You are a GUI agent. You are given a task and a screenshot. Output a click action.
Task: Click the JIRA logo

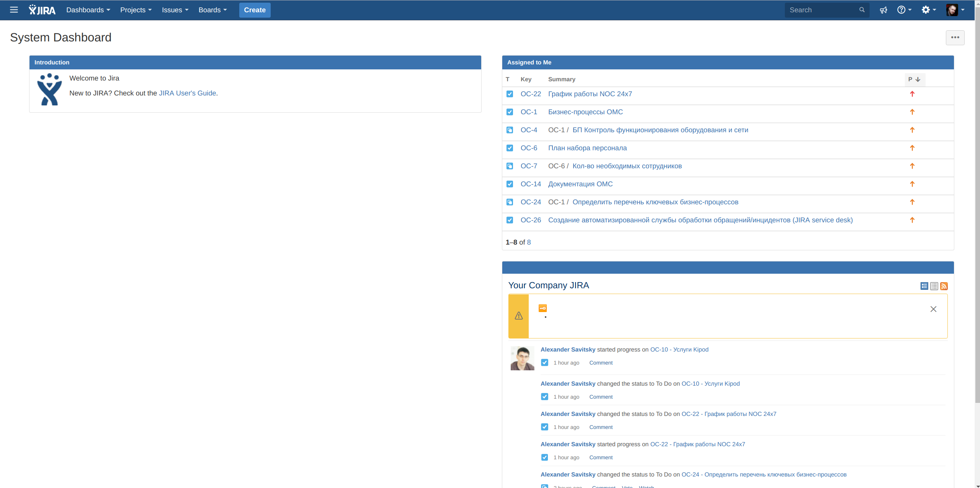coord(42,10)
